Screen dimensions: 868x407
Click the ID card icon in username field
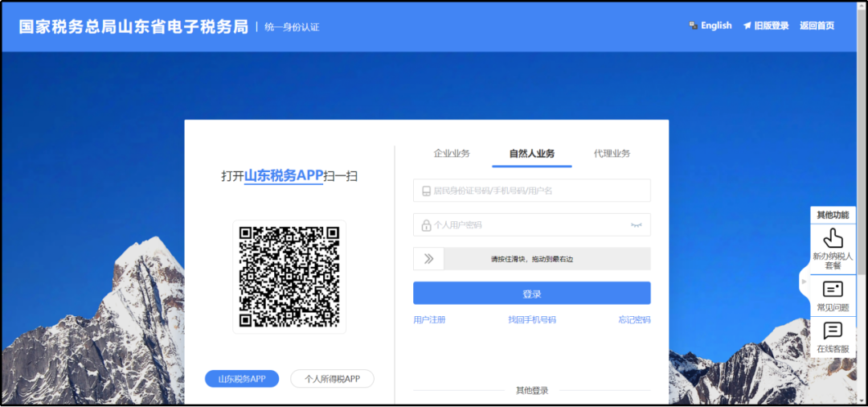tap(426, 191)
